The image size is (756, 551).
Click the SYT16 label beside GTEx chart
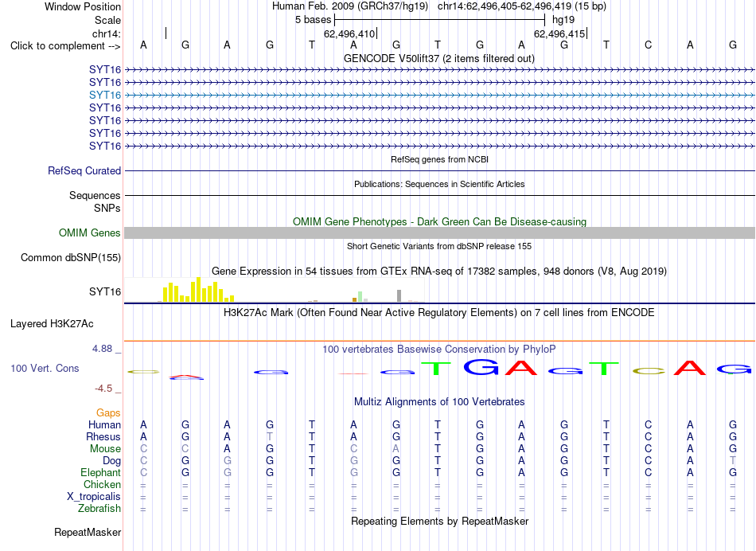(x=104, y=292)
